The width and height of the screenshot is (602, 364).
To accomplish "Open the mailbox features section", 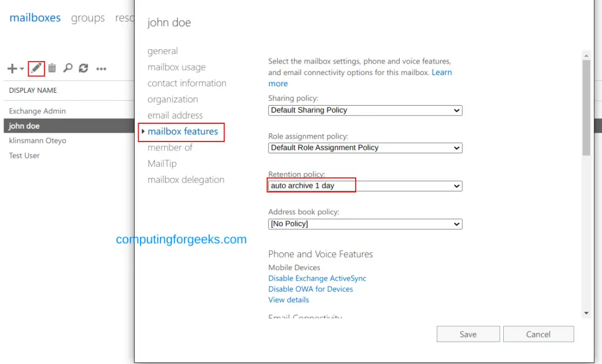I will (x=182, y=132).
